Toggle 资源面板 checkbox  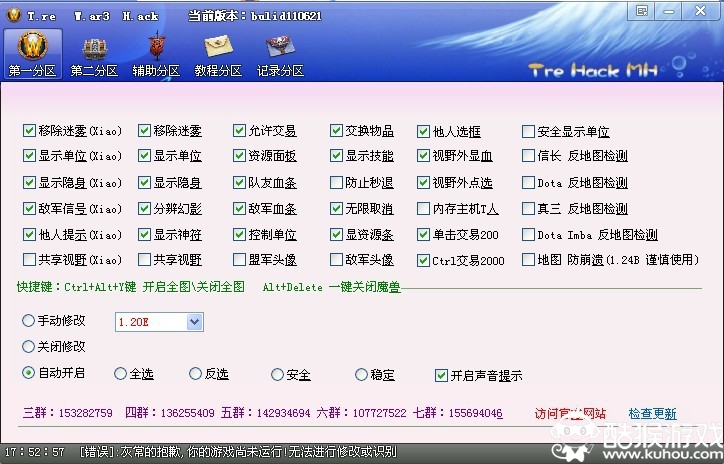[x=239, y=156]
